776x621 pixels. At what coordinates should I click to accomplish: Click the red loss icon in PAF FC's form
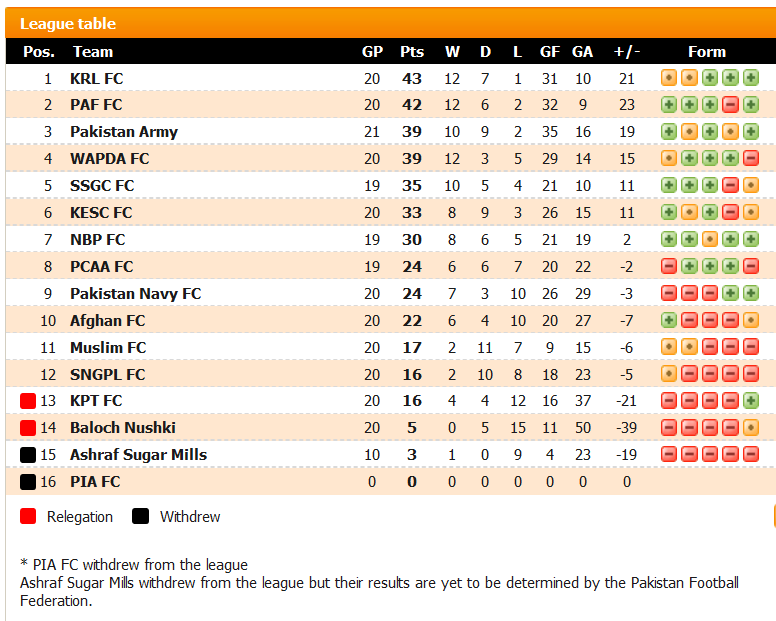(x=730, y=104)
